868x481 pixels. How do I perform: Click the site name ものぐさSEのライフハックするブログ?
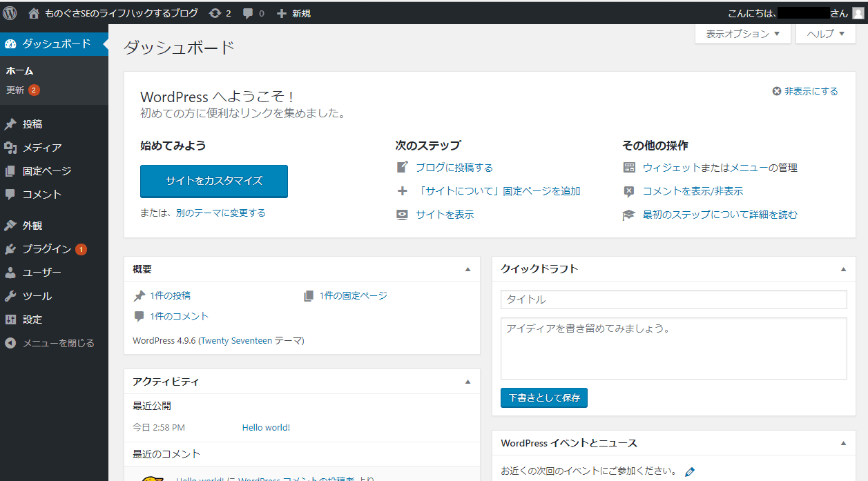(121, 13)
